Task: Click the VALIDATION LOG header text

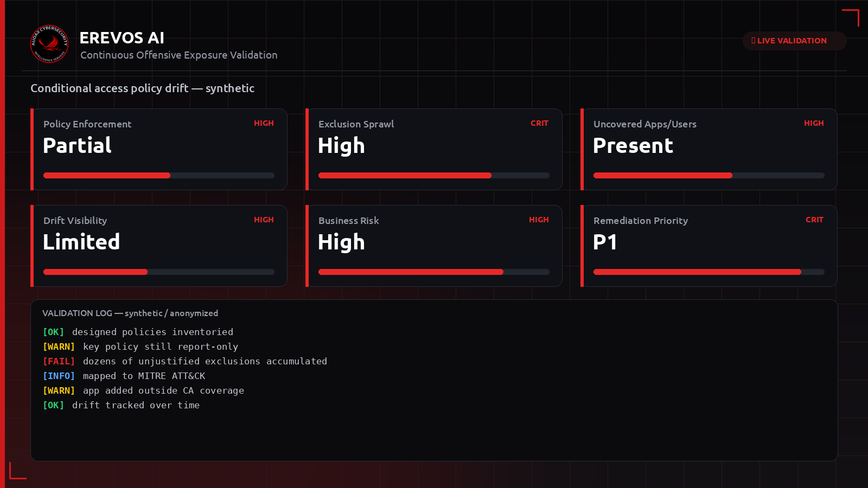Action: [130, 313]
